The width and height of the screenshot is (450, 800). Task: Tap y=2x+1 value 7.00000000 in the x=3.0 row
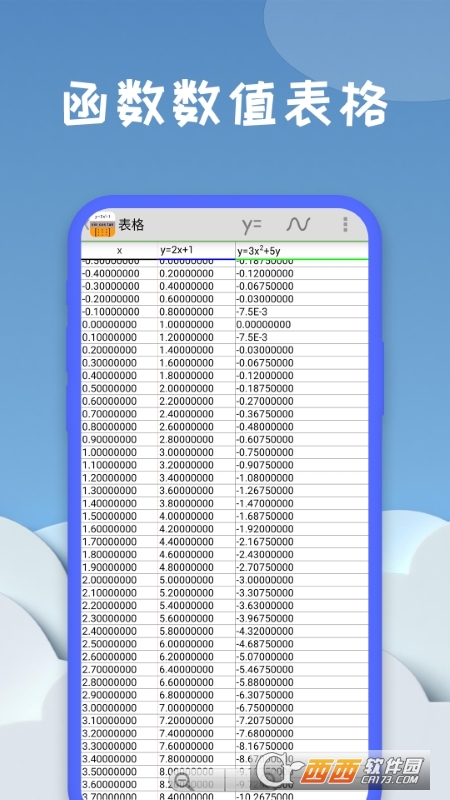coord(196,708)
